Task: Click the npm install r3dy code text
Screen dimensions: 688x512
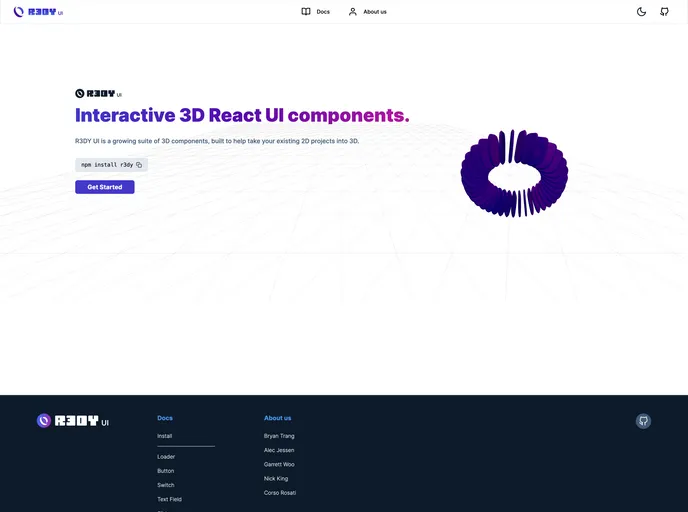Action: coord(107,165)
